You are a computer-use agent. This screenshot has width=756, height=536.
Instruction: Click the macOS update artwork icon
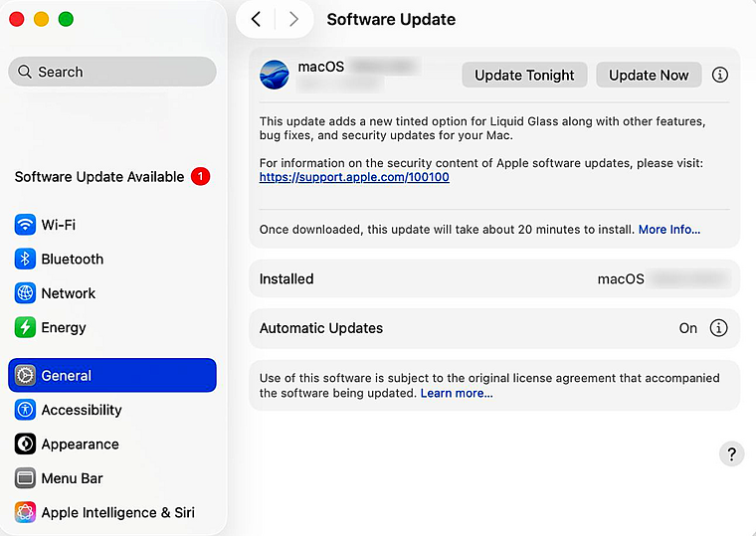[x=275, y=75]
